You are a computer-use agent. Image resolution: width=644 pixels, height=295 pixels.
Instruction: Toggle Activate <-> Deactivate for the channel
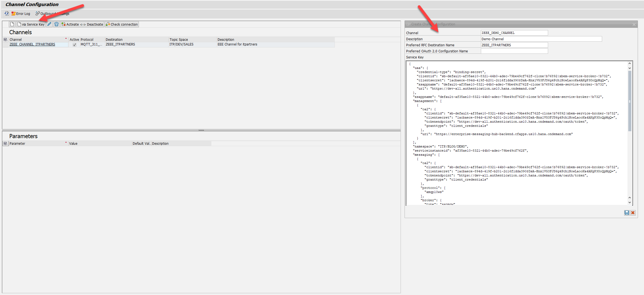coord(82,24)
